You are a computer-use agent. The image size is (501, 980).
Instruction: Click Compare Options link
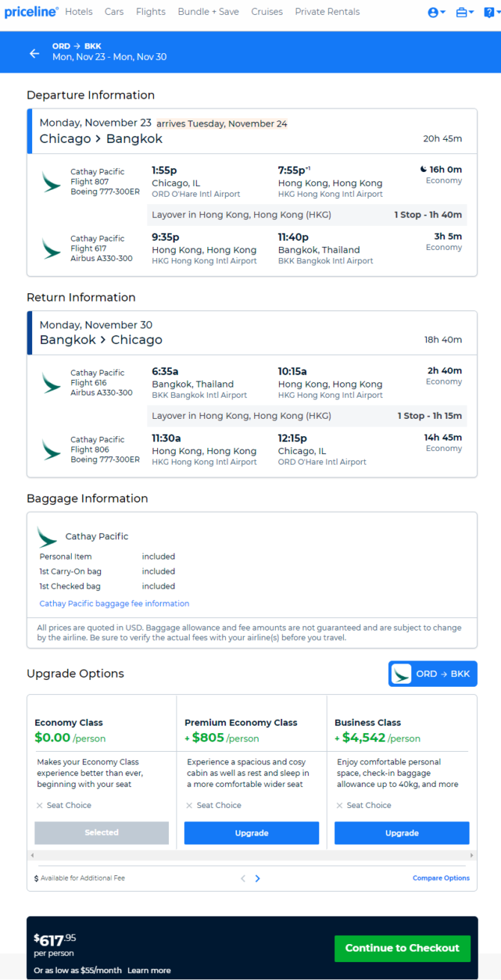441,878
